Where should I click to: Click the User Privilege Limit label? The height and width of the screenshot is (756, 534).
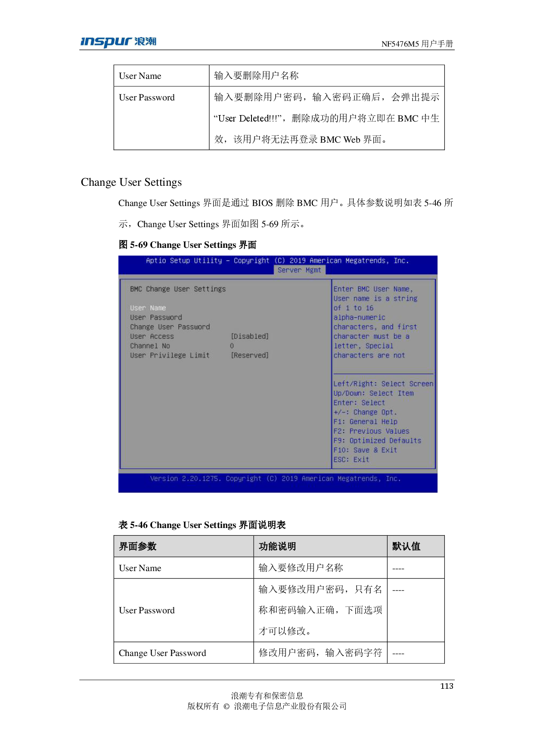point(170,356)
